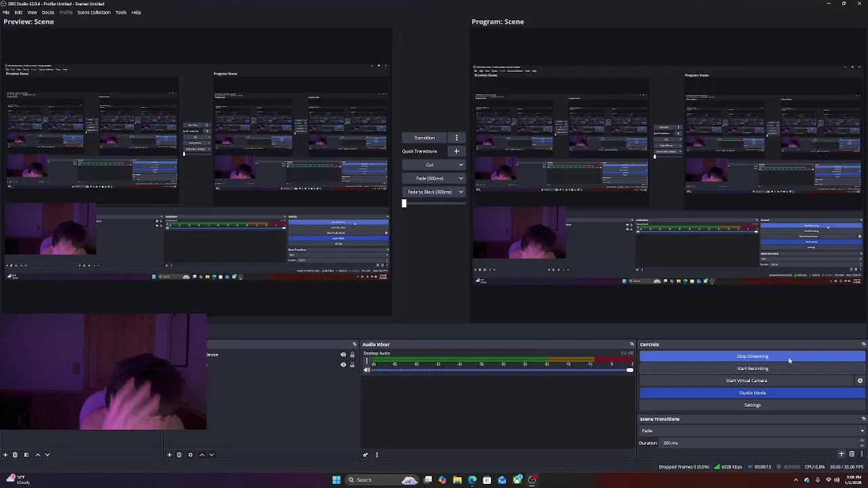868x488 pixels.
Task: Open the Edit menu
Action: pyautogui.click(x=18, y=12)
